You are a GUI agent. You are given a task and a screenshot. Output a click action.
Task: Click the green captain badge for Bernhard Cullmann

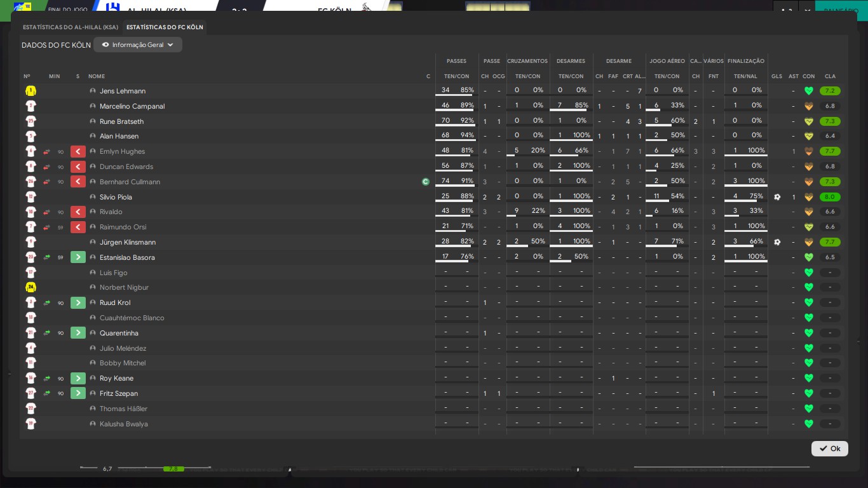(x=426, y=182)
